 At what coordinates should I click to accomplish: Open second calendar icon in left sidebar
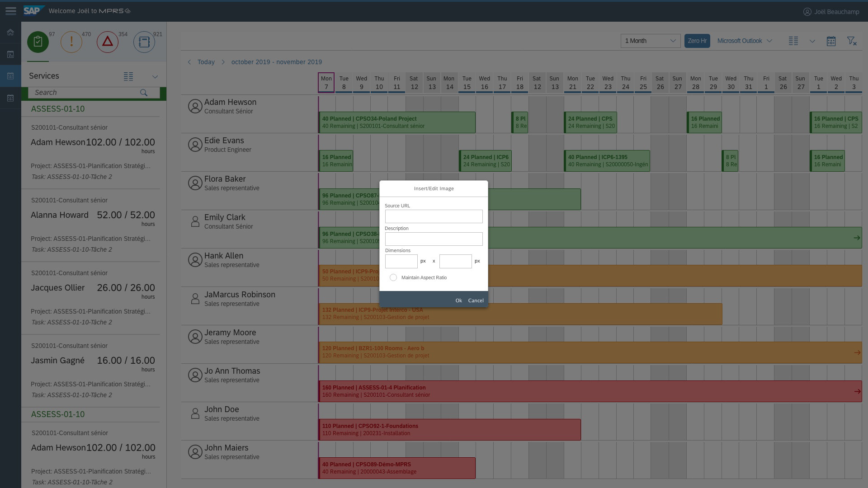point(10,54)
